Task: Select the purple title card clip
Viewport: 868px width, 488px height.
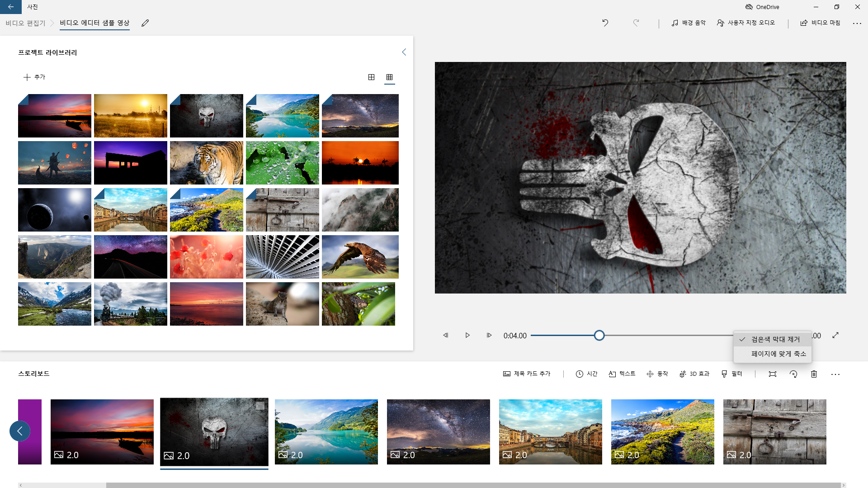Action: point(30,431)
